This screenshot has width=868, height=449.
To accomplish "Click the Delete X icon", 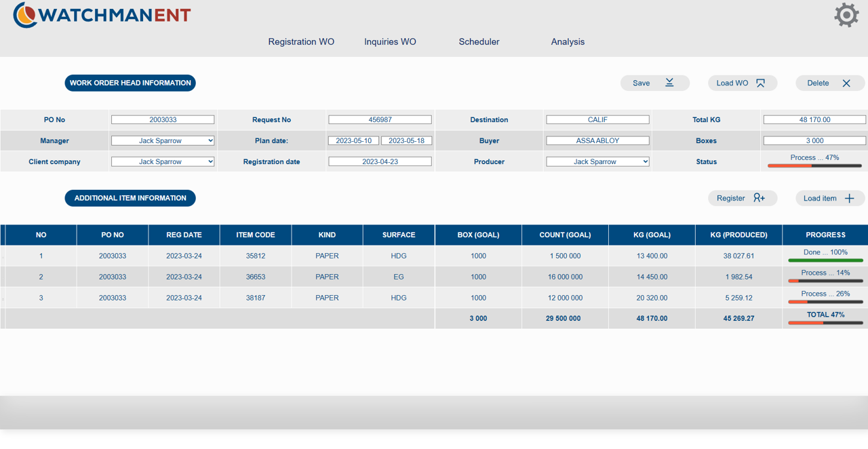I will [846, 83].
